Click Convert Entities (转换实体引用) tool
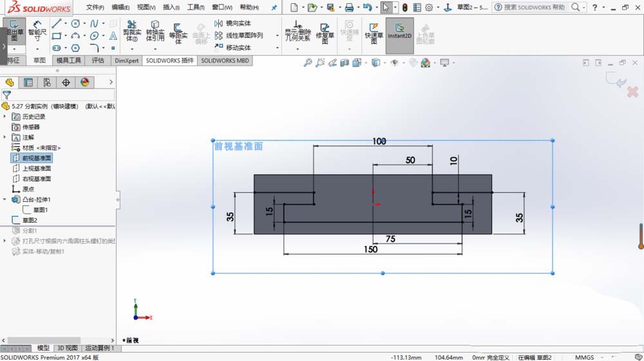Screen dimensions: 644x361 click(x=155, y=31)
